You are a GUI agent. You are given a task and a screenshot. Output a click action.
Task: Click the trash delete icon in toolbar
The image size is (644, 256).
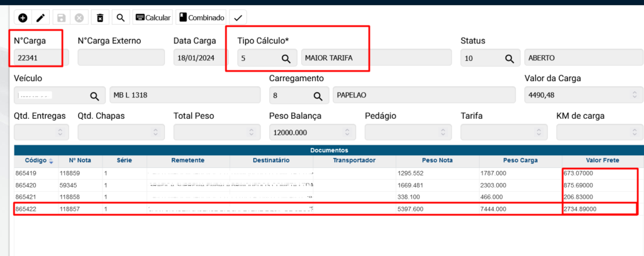coord(101,18)
